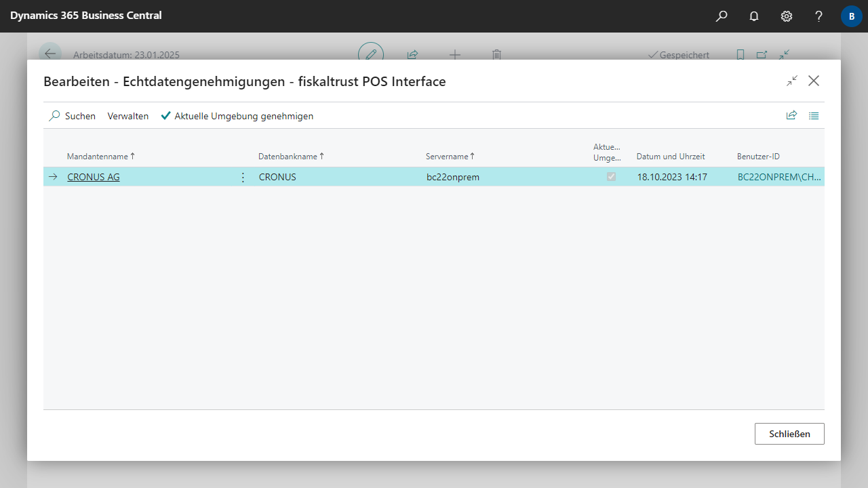The width and height of the screenshot is (868, 488).
Task: Click Suchen in dialog toolbar
Action: tap(72, 116)
